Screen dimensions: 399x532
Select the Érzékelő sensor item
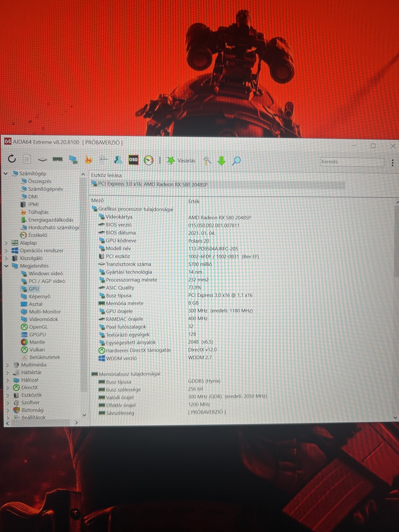(38, 235)
